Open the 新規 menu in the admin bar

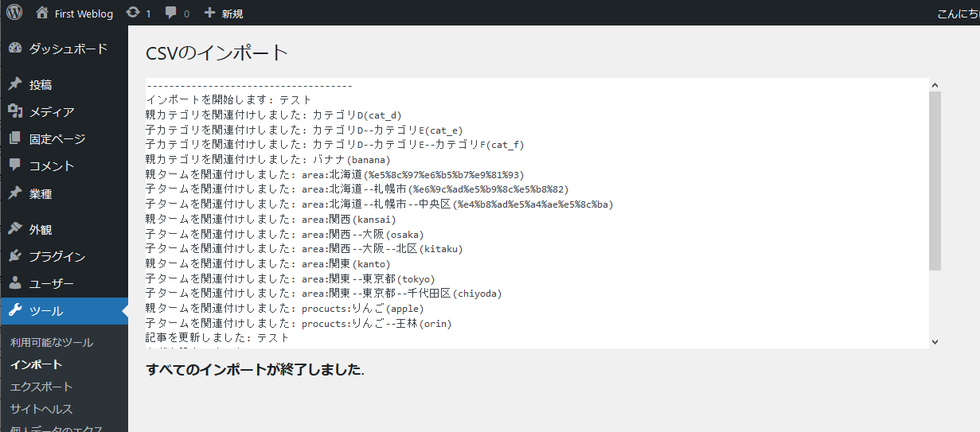coord(232,14)
